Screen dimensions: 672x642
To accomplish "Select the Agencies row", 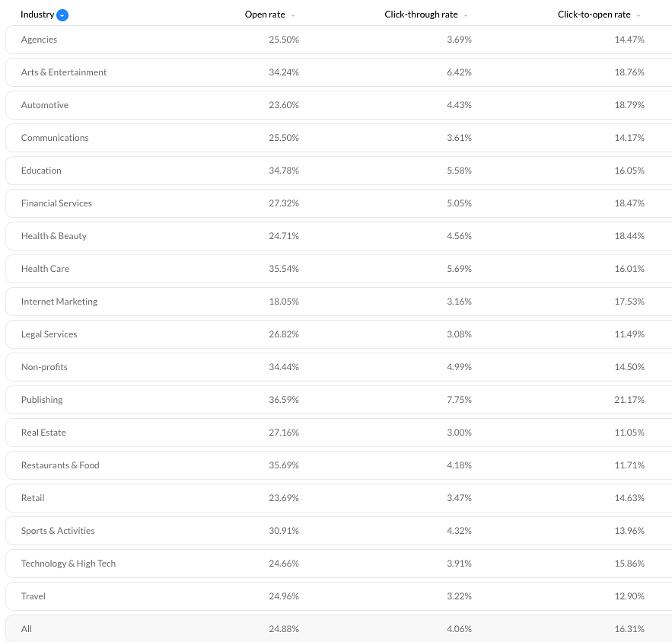I will click(339, 40).
